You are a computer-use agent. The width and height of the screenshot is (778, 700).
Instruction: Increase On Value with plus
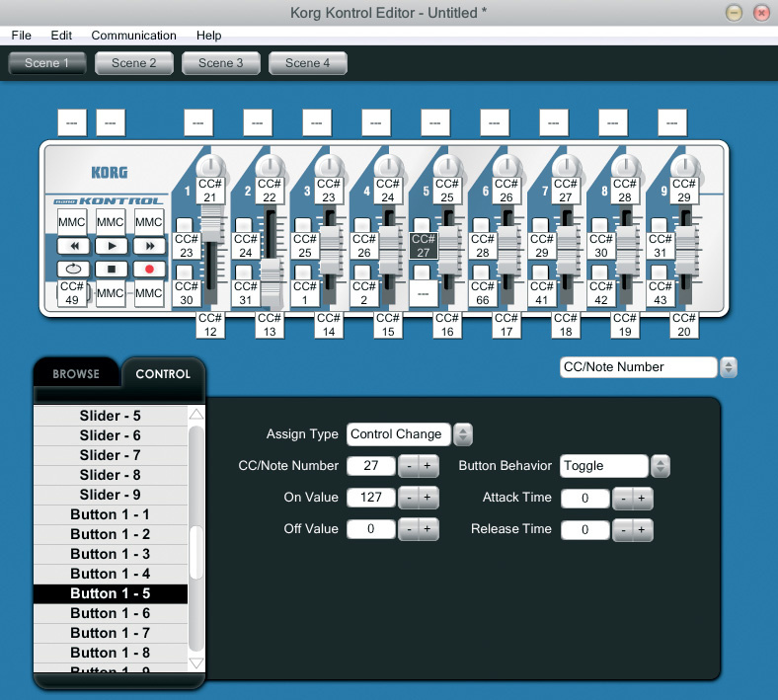coord(428,498)
